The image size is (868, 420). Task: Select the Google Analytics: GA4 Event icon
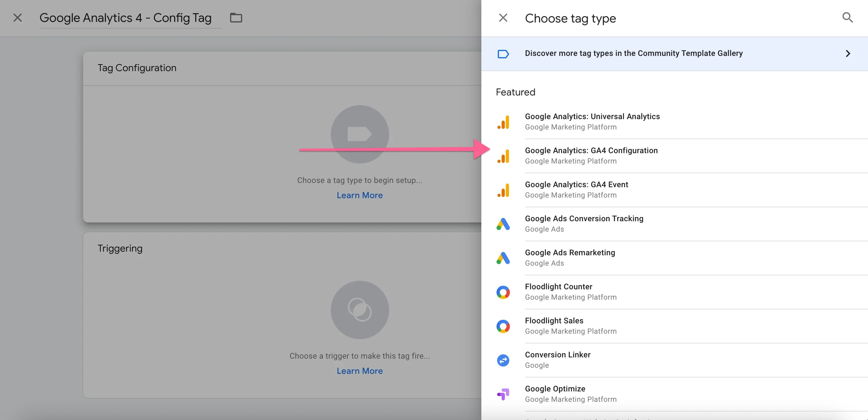pyautogui.click(x=504, y=190)
